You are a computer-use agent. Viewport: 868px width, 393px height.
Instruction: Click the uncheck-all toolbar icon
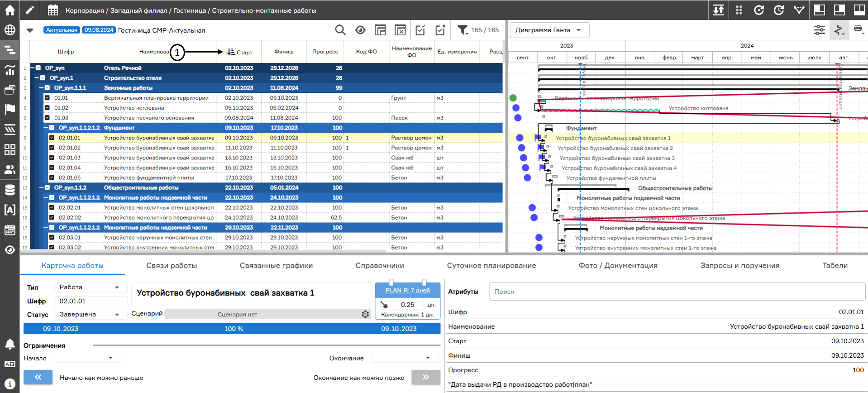(440, 30)
